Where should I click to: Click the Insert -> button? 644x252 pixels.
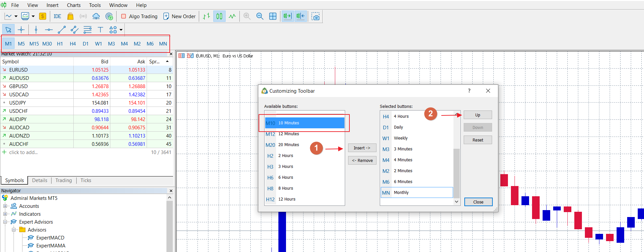tap(362, 148)
